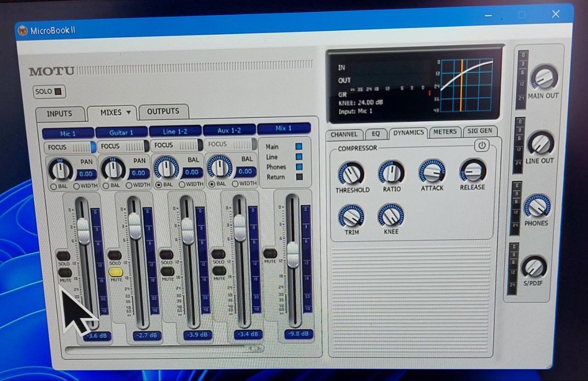This screenshot has height=381, width=588.
Task: Click the Aux 1-2 volume fader
Action: pos(240,228)
